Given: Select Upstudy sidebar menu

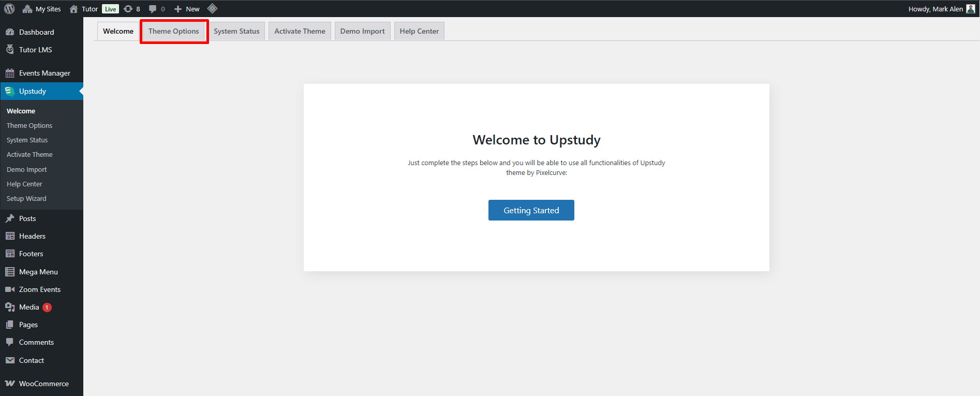Looking at the screenshot, I should [41, 91].
